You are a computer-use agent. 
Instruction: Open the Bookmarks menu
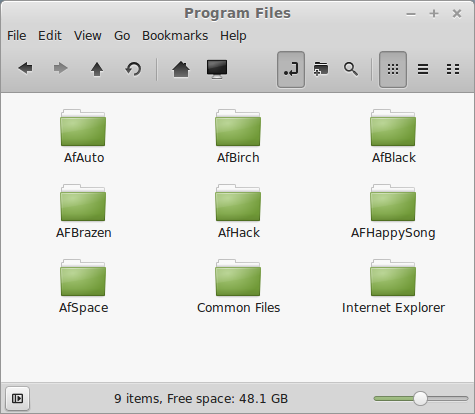click(175, 36)
